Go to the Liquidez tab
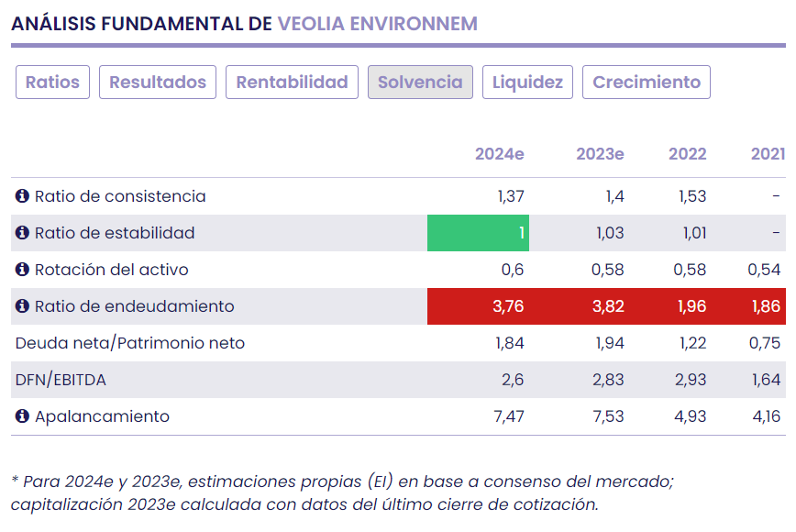The height and width of the screenshot is (532, 796). coord(527,82)
